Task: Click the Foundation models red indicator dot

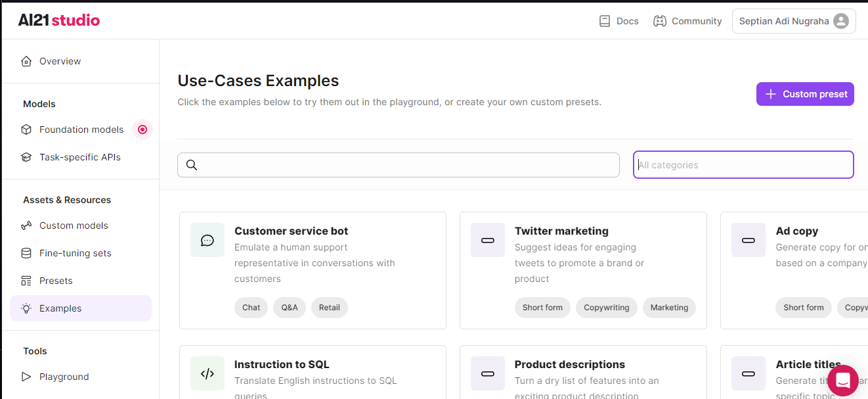Action: click(142, 129)
